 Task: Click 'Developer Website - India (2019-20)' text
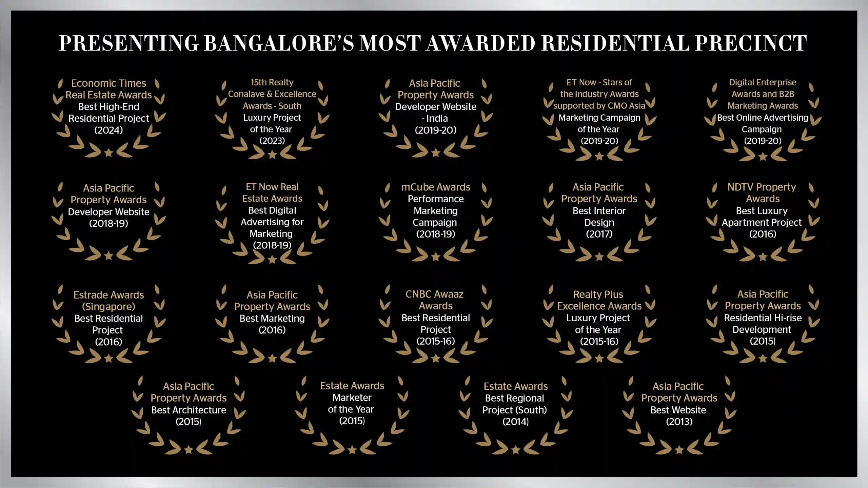coord(436,118)
